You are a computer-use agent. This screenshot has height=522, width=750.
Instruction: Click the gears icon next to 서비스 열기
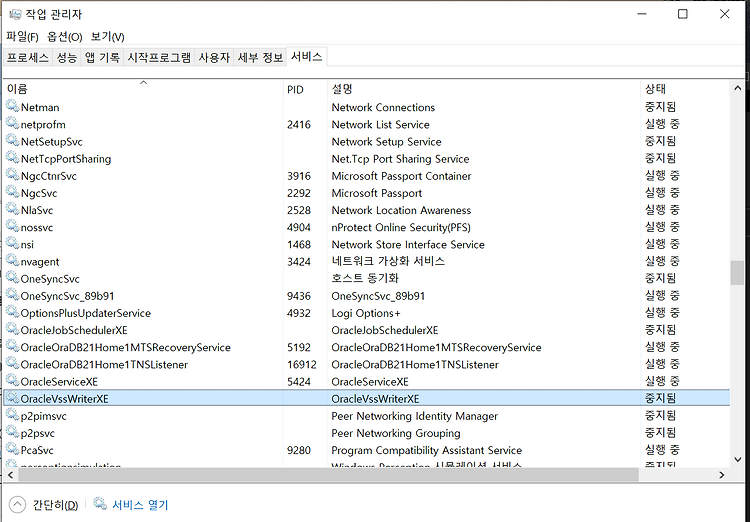point(100,504)
